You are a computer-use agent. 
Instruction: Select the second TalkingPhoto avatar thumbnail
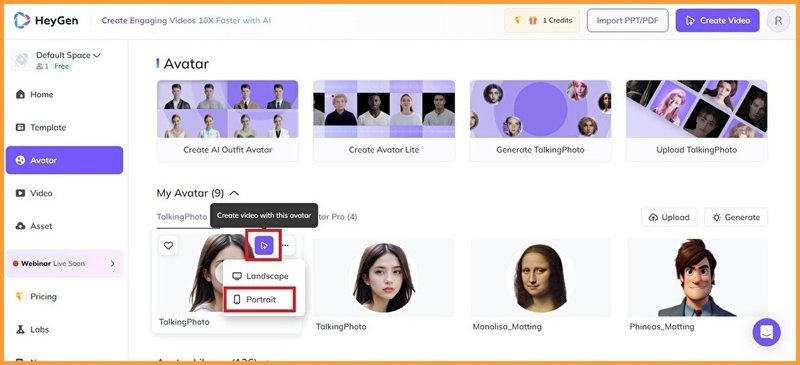coord(384,278)
